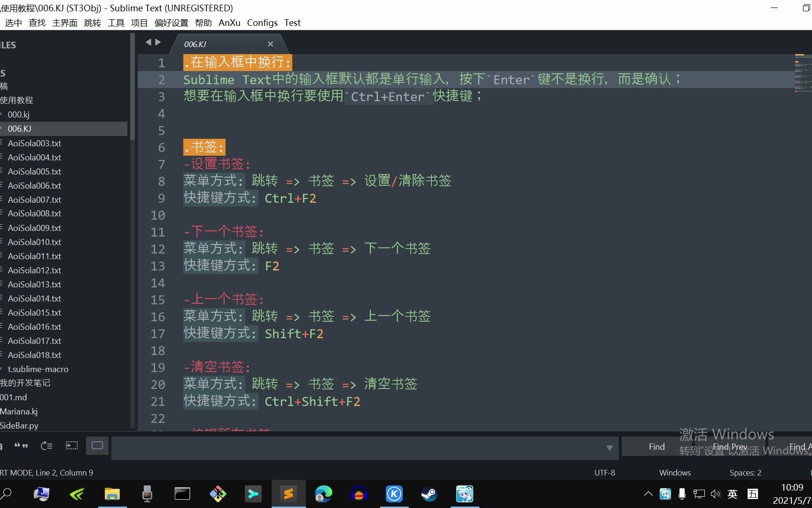Open Microsoft Edge from the taskbar

323,494
